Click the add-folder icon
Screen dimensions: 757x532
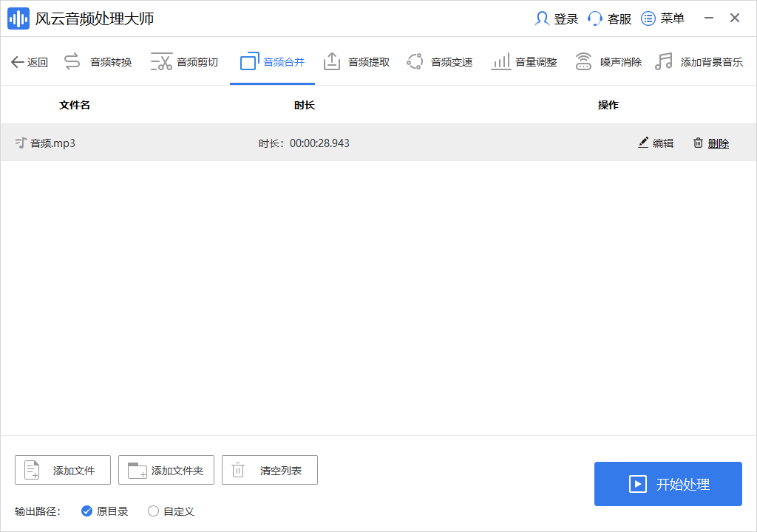(137, 470)
